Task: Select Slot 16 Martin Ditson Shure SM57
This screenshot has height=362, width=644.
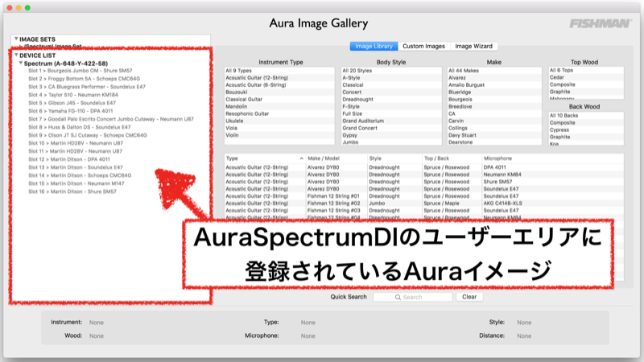Action: pos(72,191)
